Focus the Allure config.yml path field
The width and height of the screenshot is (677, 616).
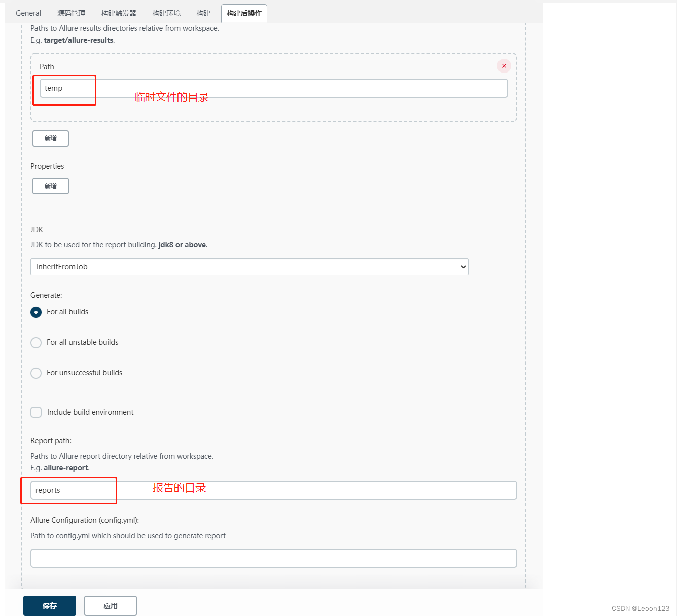[274, 558]
